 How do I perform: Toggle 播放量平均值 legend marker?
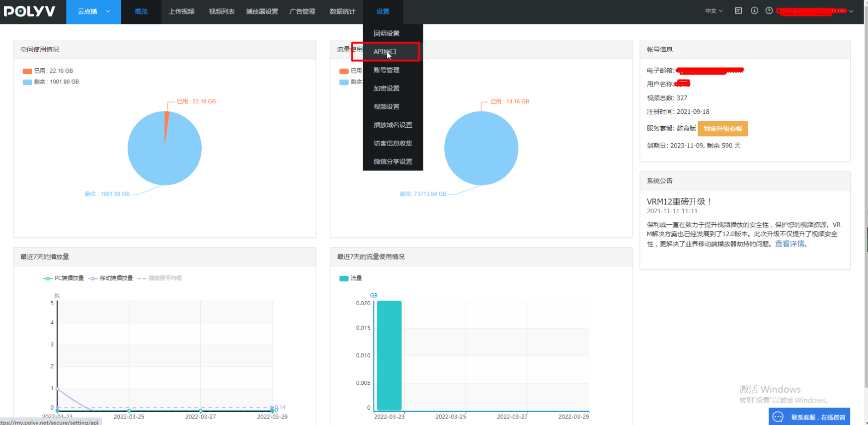pyautogui.click(x=142, y=278)
